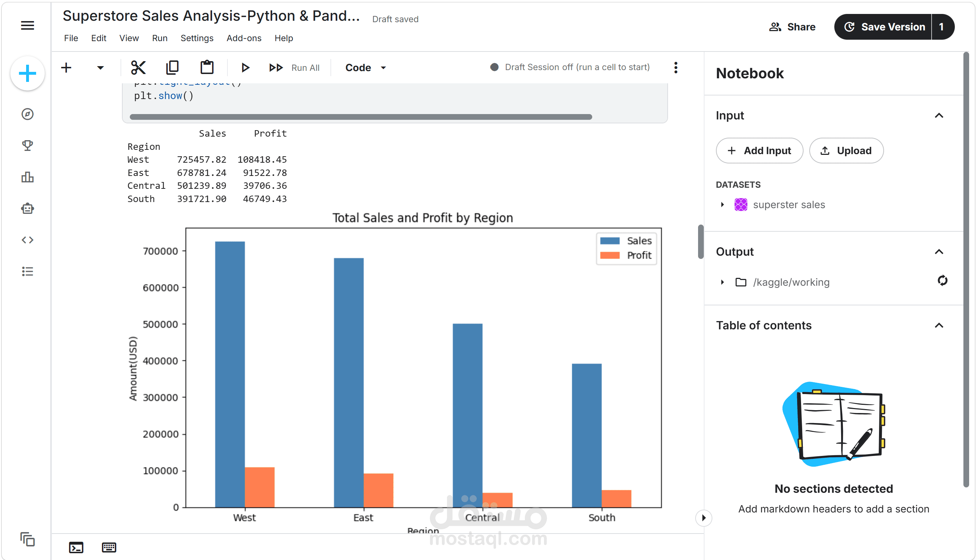Open the View menu
The width and height of the screenshot is (977, 560).
129,38
